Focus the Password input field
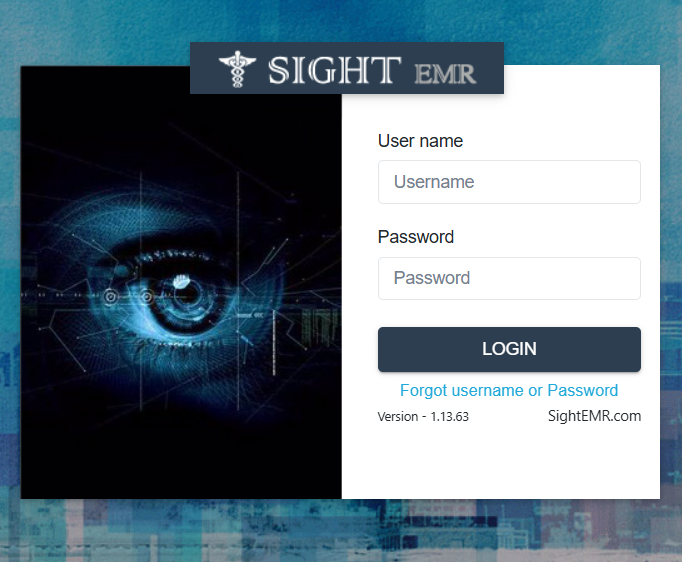682x562 pixels. point(509,278)
